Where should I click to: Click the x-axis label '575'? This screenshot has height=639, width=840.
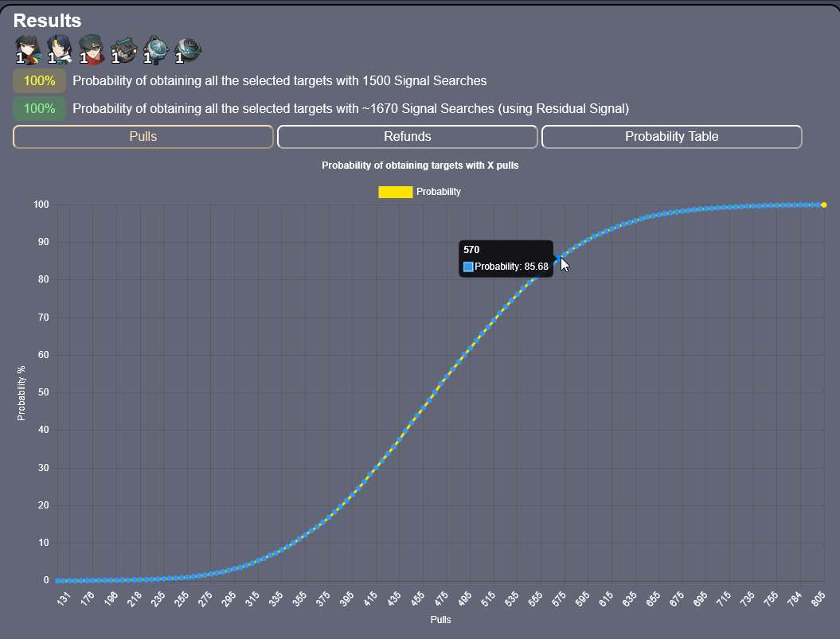point(558,599)
